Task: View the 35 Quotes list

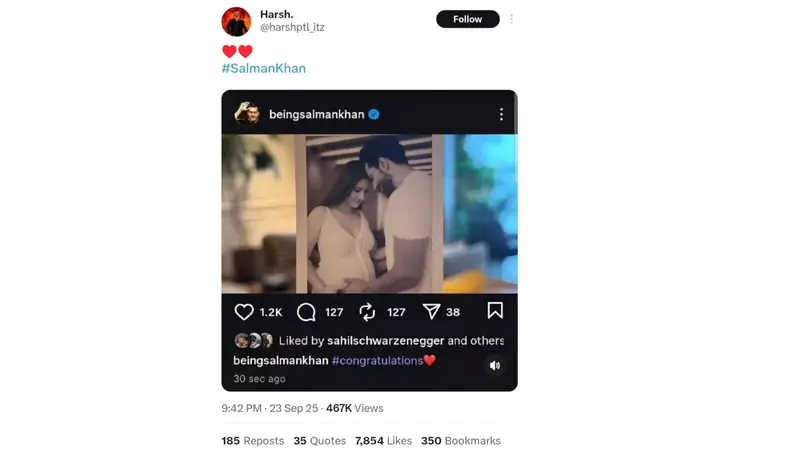Action: pos(319,441)
